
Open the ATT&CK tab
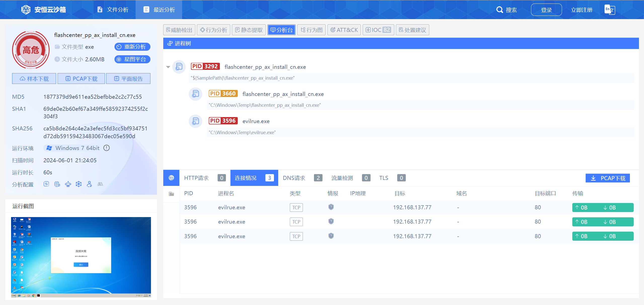(344, 30)
